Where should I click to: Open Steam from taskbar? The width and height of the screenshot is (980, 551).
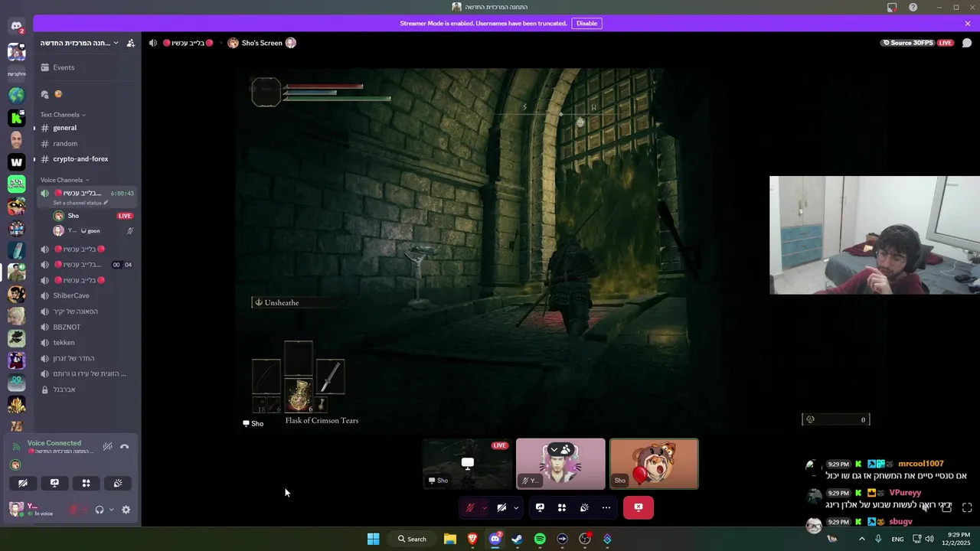[x=518, y=539]
